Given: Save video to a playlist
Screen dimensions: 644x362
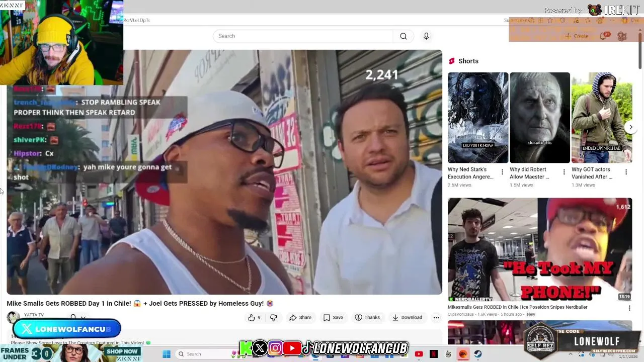Looking at the screenshot, I should point(333,317).
